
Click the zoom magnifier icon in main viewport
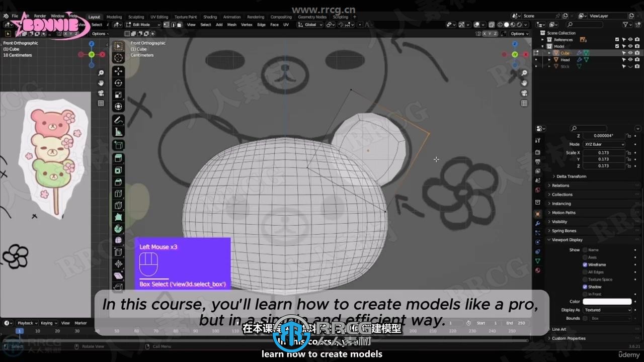tap(524, 73)
